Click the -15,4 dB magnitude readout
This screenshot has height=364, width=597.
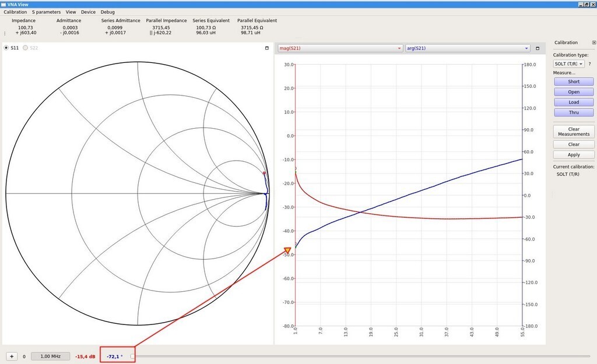tap(85, 356)
